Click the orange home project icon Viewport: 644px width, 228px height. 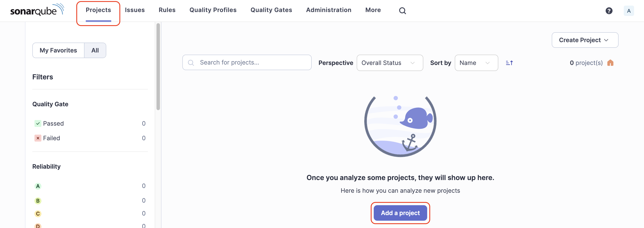pyautogui.click(x=611, y=63)
